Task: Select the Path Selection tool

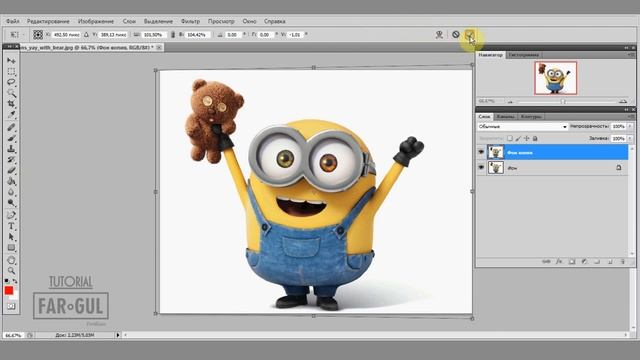Action: pyautogui.click(x=11, y=237)
